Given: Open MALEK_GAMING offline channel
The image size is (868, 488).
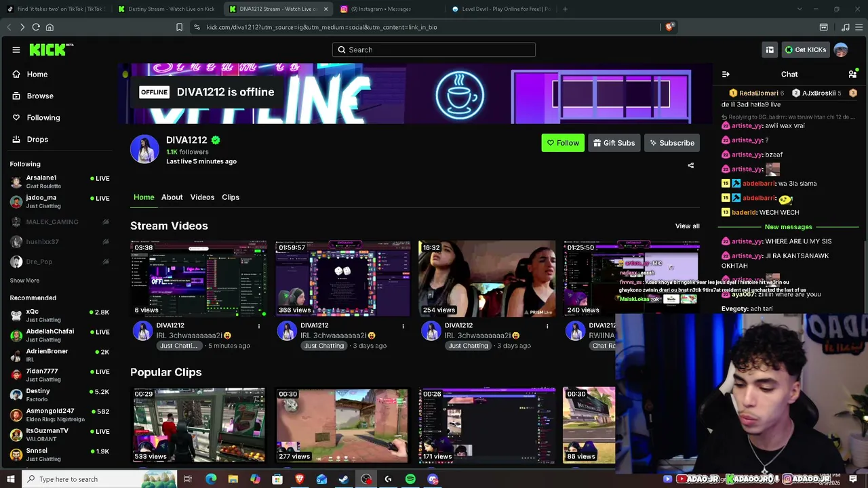Looking at the screenshot, I should (x=60, y=222).
